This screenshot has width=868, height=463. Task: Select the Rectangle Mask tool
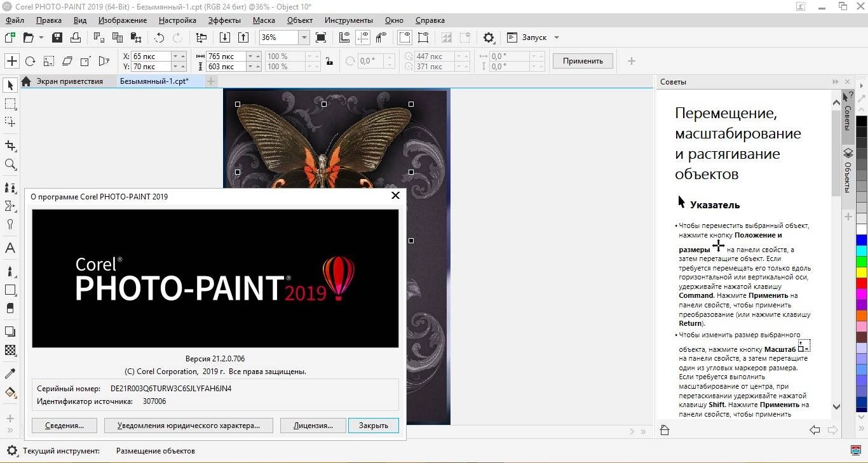[10, 104]
